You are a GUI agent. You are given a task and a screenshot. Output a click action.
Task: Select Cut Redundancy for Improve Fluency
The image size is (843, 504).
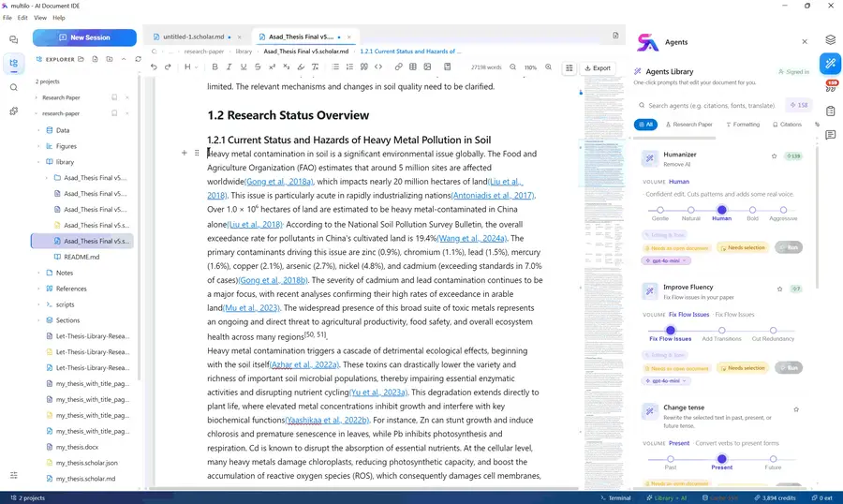tap(773, 331)
